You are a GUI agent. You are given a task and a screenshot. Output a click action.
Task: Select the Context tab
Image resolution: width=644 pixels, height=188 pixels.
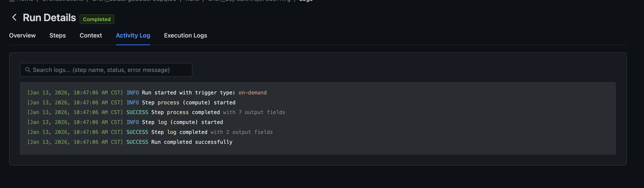point(91,36)
